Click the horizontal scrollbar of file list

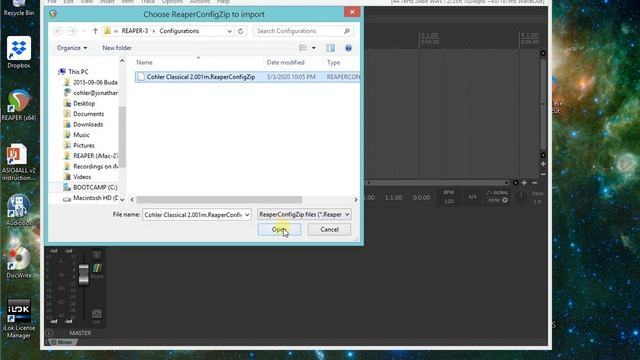[219, 200]
